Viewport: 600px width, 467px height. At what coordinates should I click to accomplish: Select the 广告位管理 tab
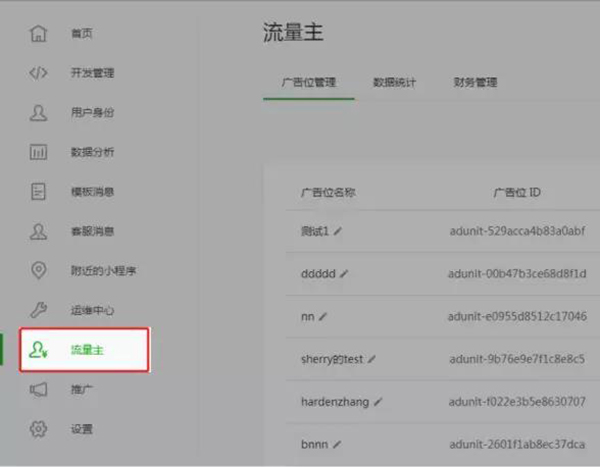tap(309, 82)
